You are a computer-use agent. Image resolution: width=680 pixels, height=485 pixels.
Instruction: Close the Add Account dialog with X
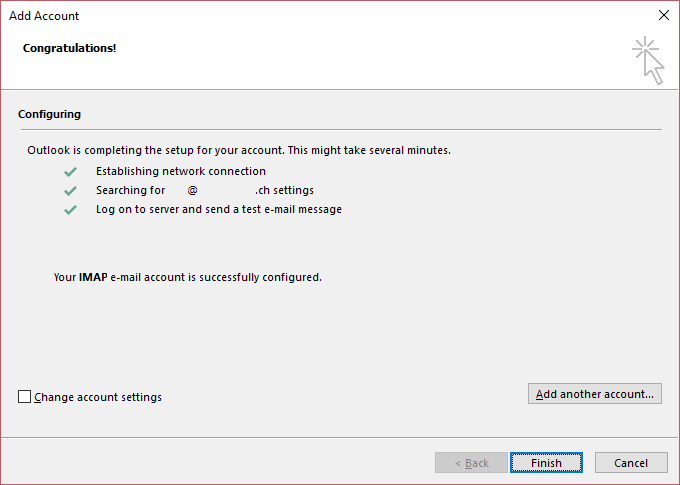pos(664,15)
